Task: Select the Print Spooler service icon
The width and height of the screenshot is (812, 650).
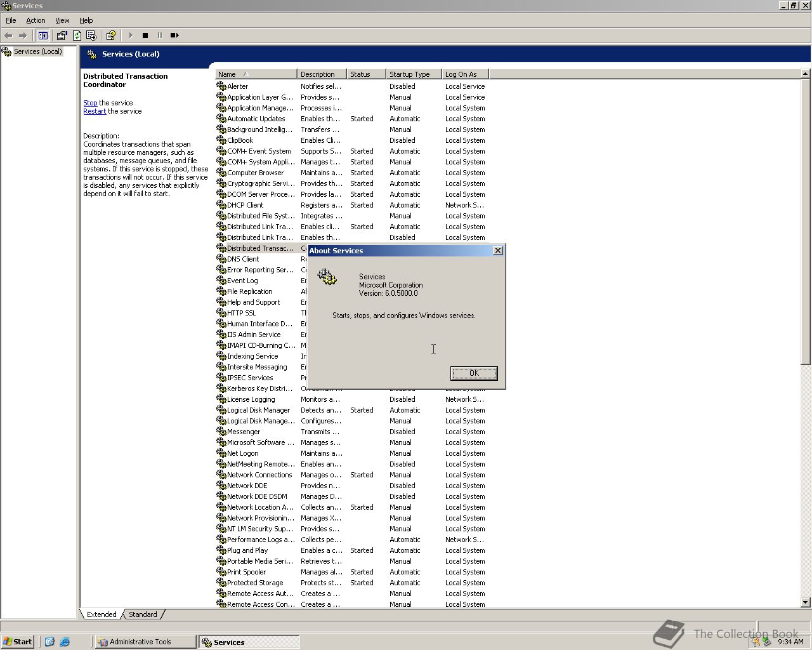Action: point(221,571)
